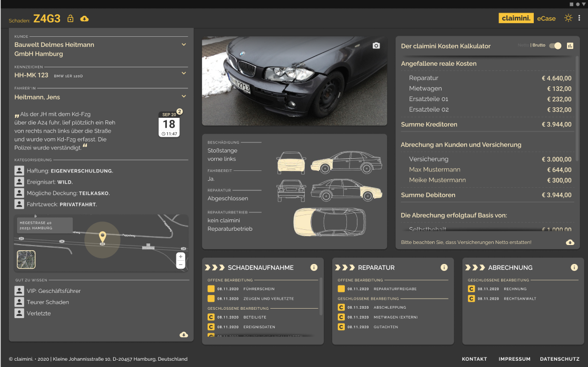Select left side view with highlighted front
Screen dimensions: 588x367
pos(346,162)
